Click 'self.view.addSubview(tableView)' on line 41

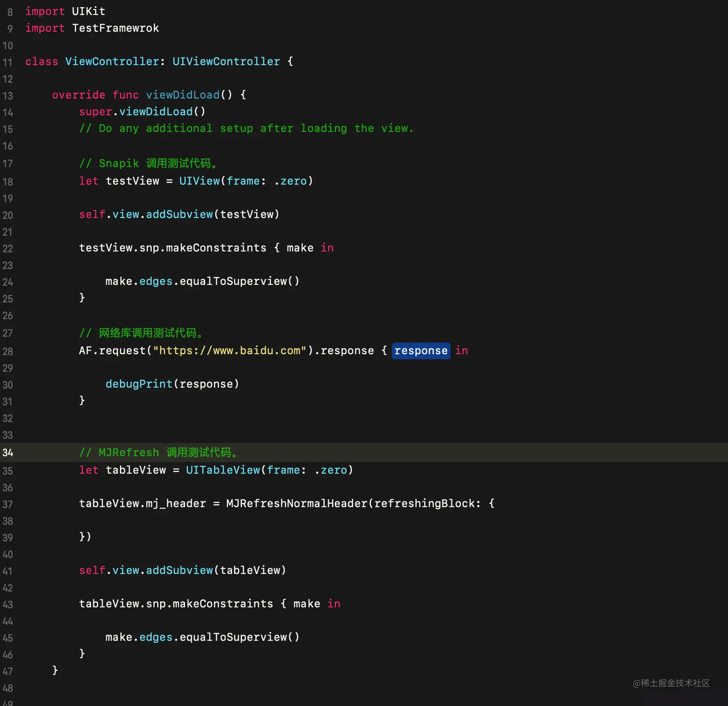(182, 570)
